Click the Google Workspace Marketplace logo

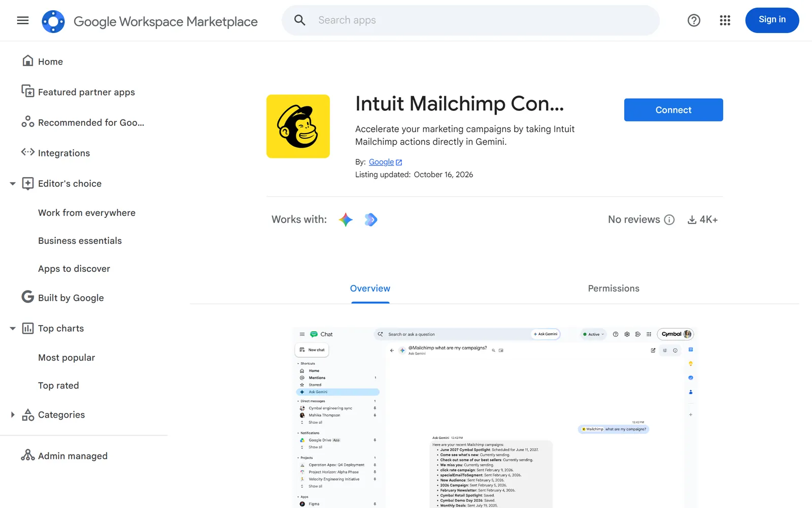[x=53, y=21]
